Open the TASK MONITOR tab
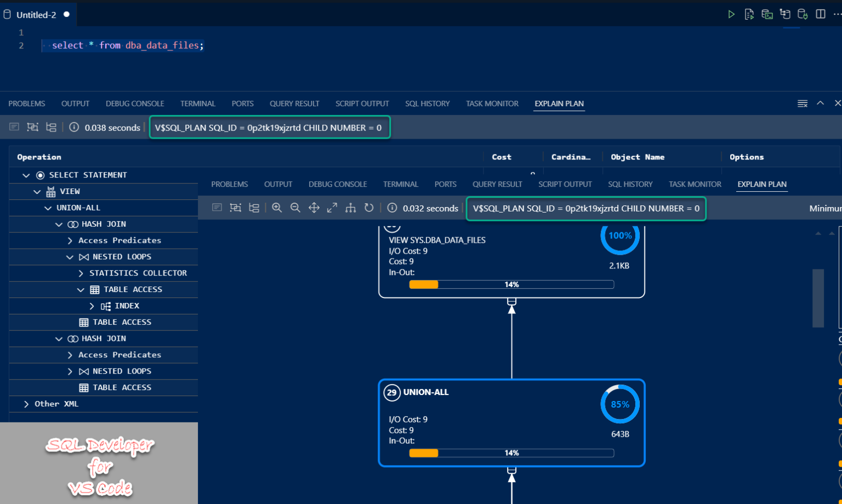842x504 pixels. pyautogui.click(x=695, y=184)
